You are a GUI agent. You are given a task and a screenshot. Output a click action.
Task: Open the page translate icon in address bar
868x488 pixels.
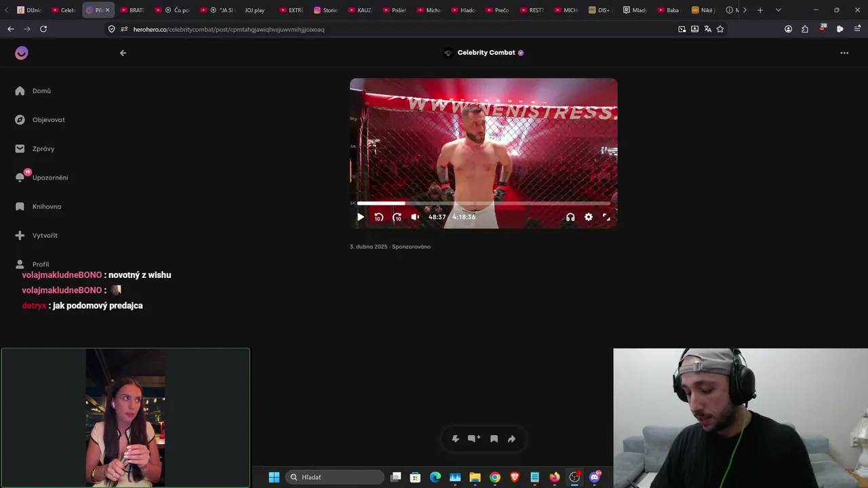tap(707, 29)
